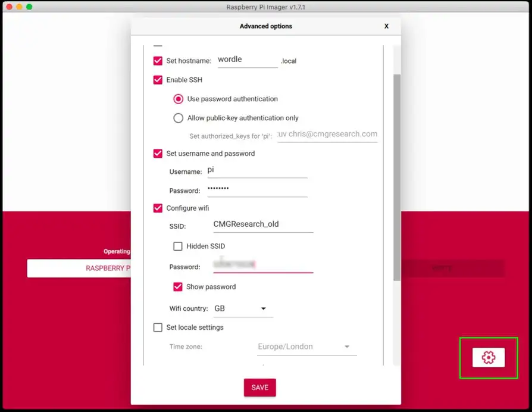Toggle the Enable SSH checkbox
The width and height of the screenshot is (532, 412).
pyautogui.click(x=158, y=80)
